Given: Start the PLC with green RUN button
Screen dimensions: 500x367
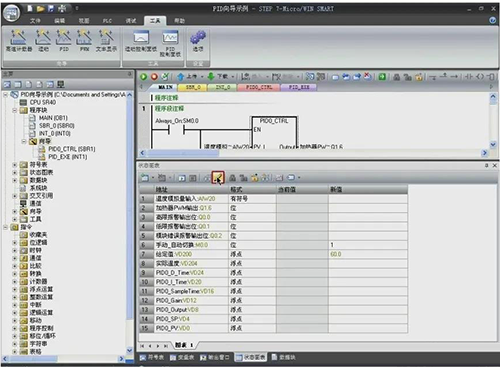Looking at the screenshot, I should pos(143,77).
